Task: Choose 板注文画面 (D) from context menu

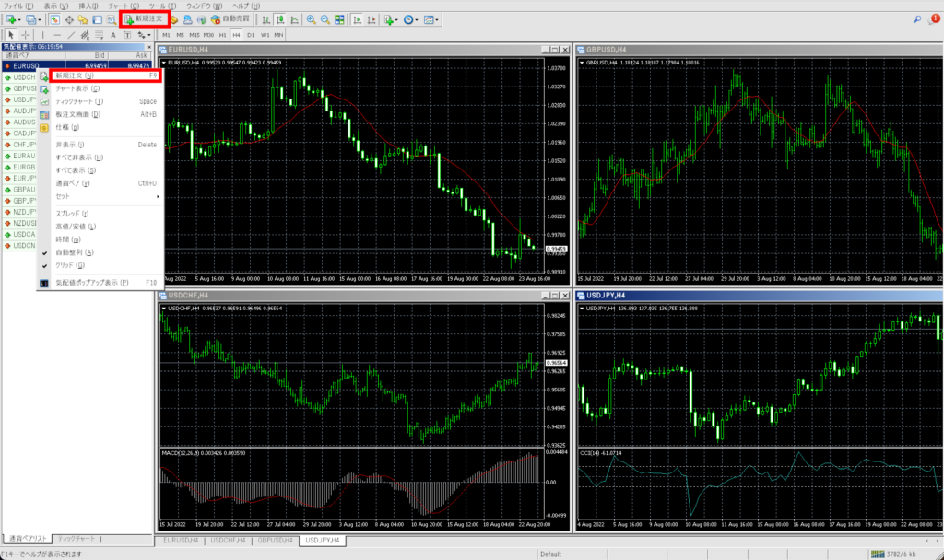Action: (x=100, y=114)
